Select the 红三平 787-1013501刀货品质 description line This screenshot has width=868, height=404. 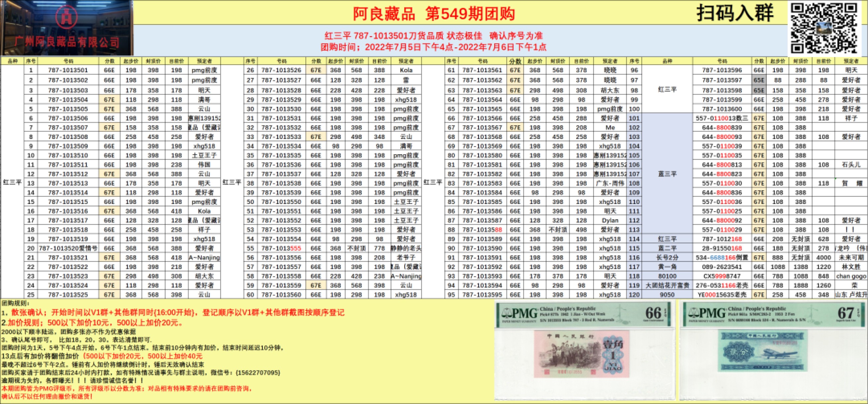pyautogui.click(x=433, y=36)
